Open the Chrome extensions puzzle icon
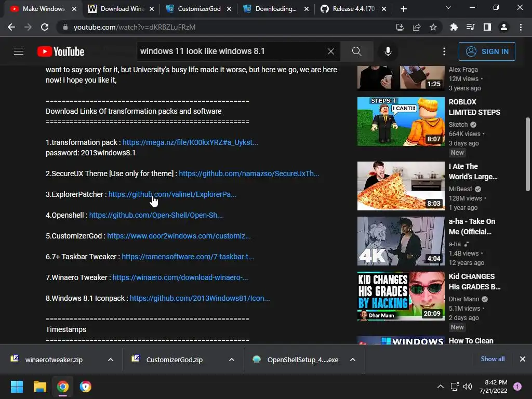 [454, 27]
